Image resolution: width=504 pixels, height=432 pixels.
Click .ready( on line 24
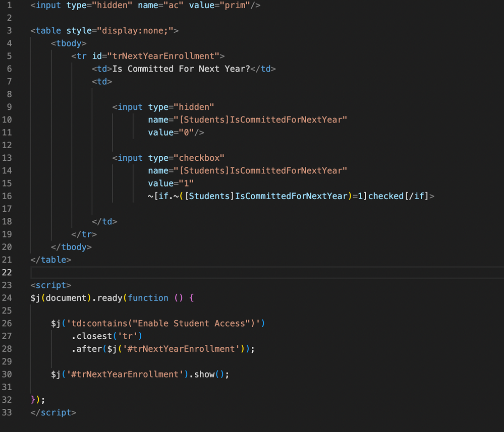(109, 298)
